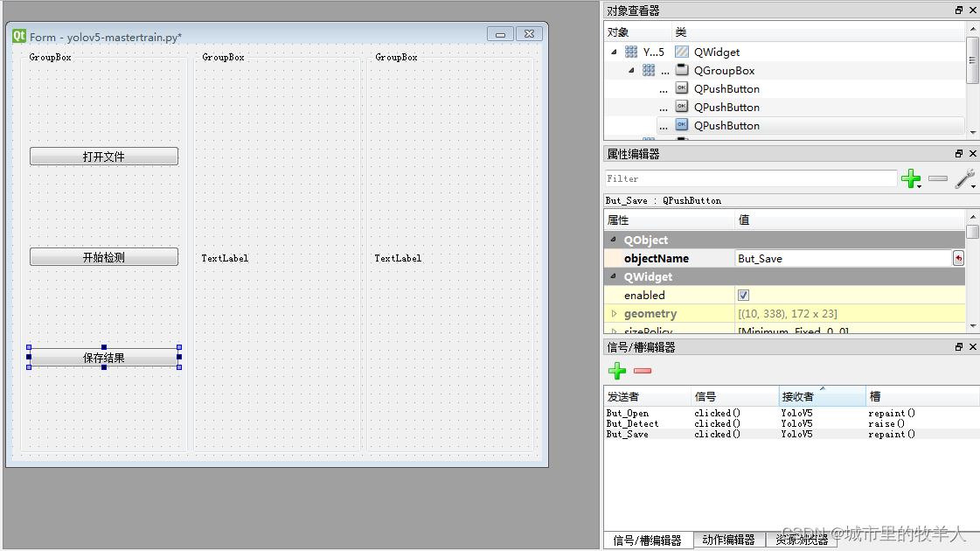Delete connection with red minus in signal/slot editor
980x551 pixels.
point(643,371)
